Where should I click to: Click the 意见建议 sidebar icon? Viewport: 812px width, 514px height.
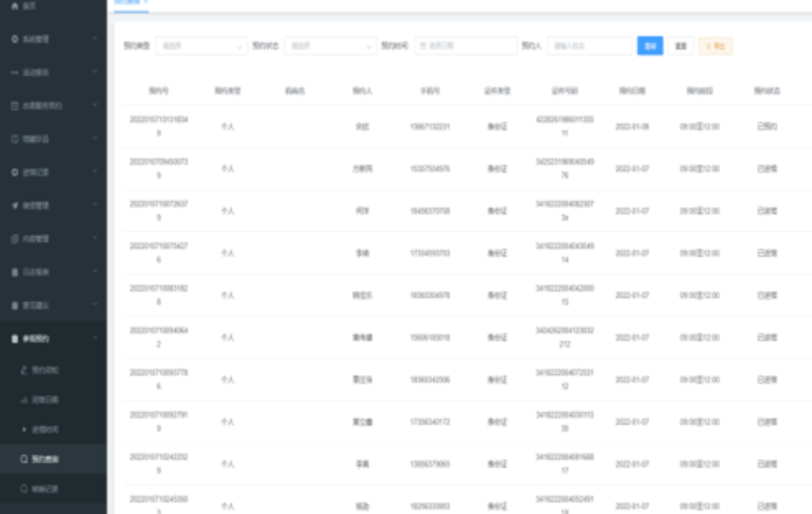pos(15,306)
